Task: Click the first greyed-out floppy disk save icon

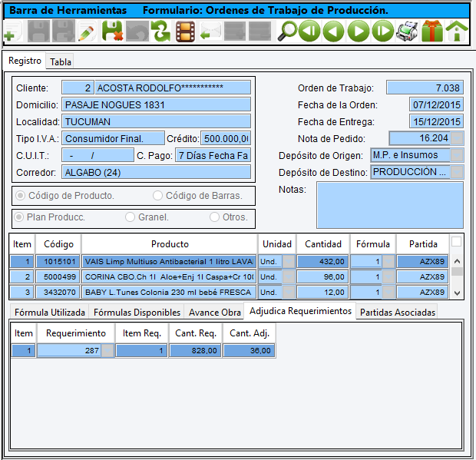Action: [38, 31]
